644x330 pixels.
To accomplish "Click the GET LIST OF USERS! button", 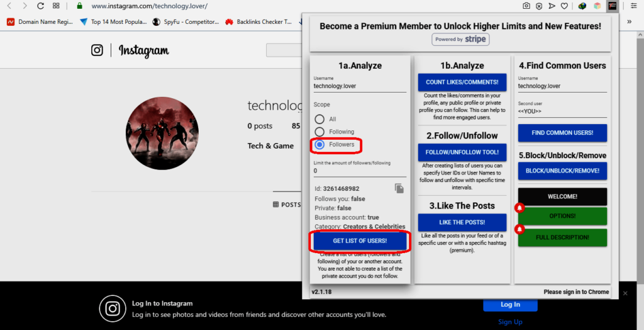I will (360, 241).
